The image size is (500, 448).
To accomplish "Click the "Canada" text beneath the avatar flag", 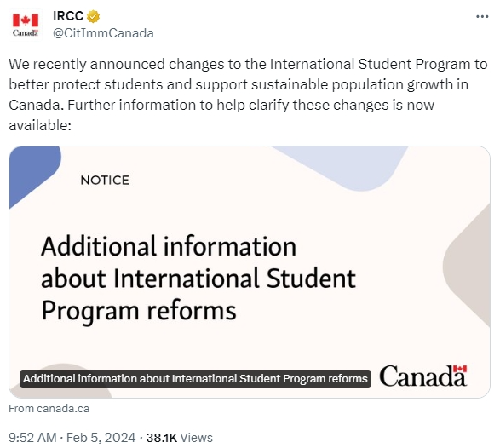I will [x=26, y=33].
